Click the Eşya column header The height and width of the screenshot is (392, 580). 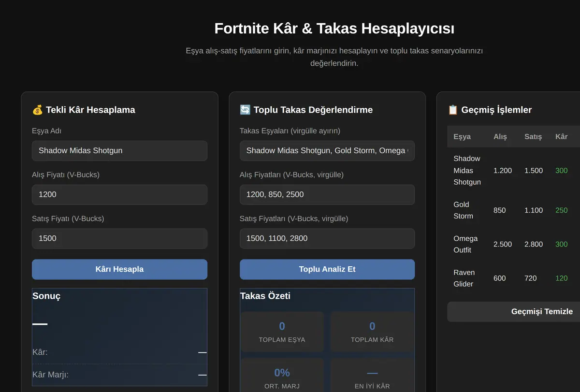pos(462,137)
